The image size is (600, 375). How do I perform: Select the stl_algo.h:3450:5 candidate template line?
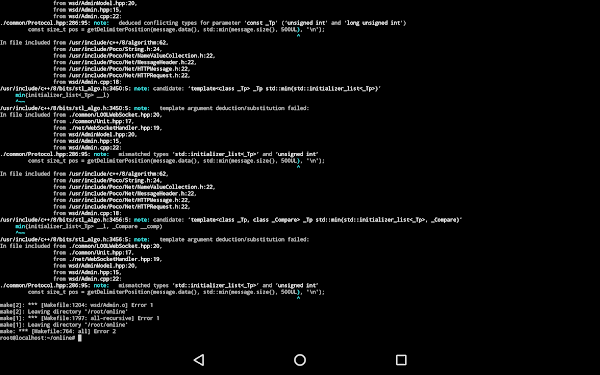[x=190, y=89]
